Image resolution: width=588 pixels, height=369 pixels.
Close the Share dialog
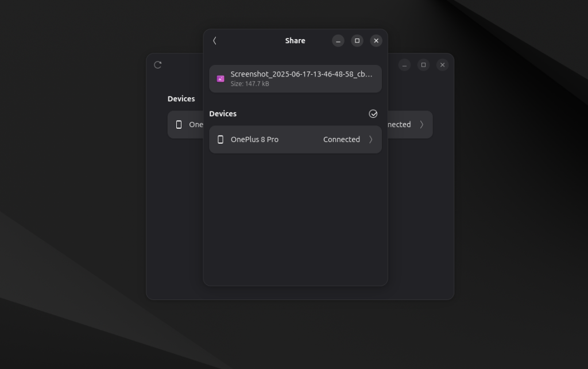376,41
